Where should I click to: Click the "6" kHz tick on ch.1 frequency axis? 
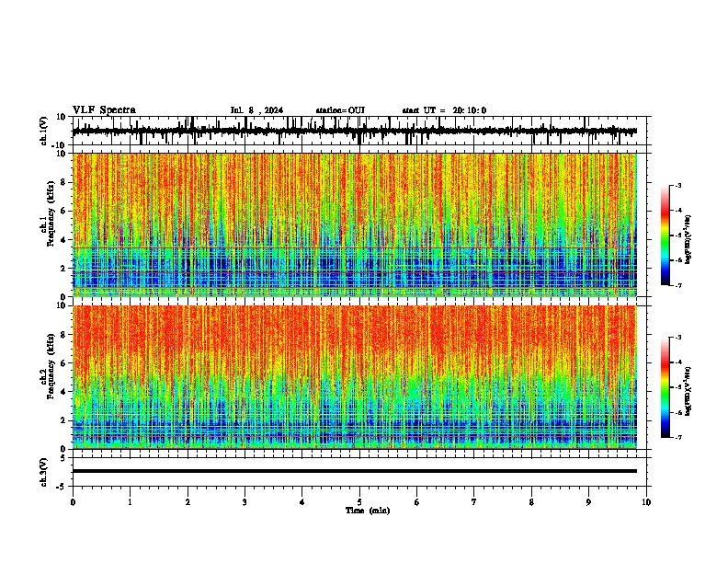pos(64,211)
